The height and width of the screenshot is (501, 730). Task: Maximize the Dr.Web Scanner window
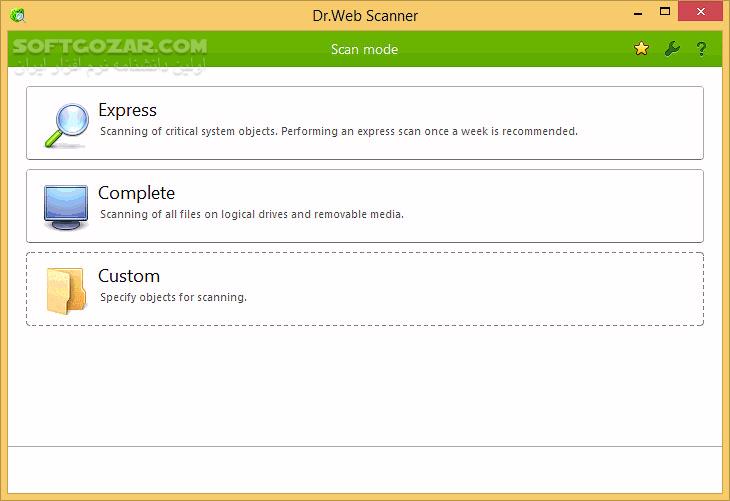pos(665,12)
